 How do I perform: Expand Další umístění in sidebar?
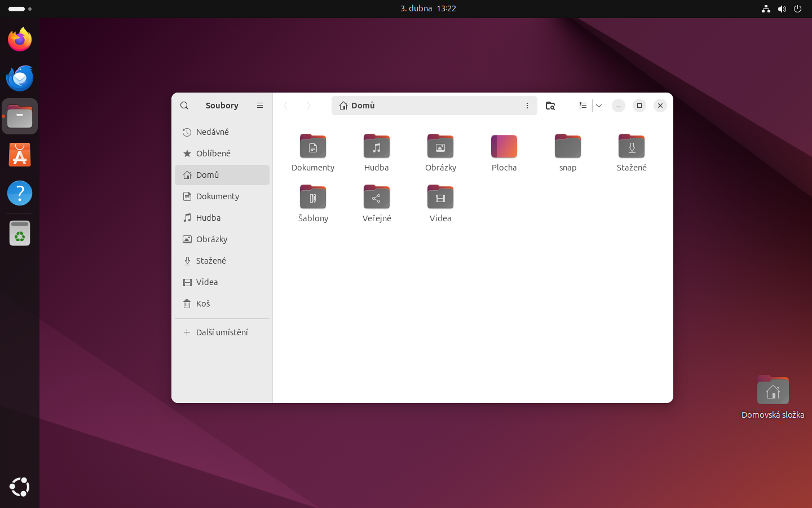pos(222,332)
